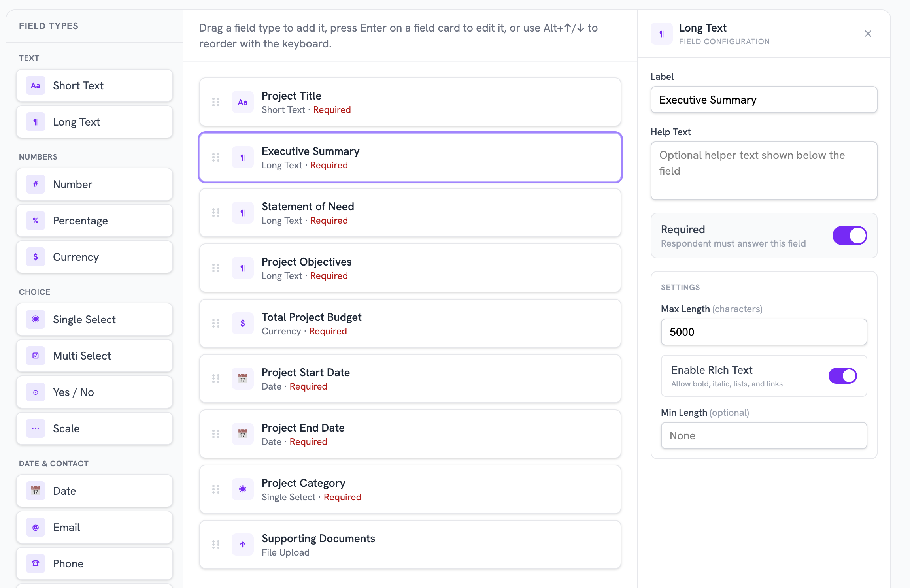Click the 'FIELD TYPES' sidebar heading
This screenshot has height=588, width=910.
point(49,26)
